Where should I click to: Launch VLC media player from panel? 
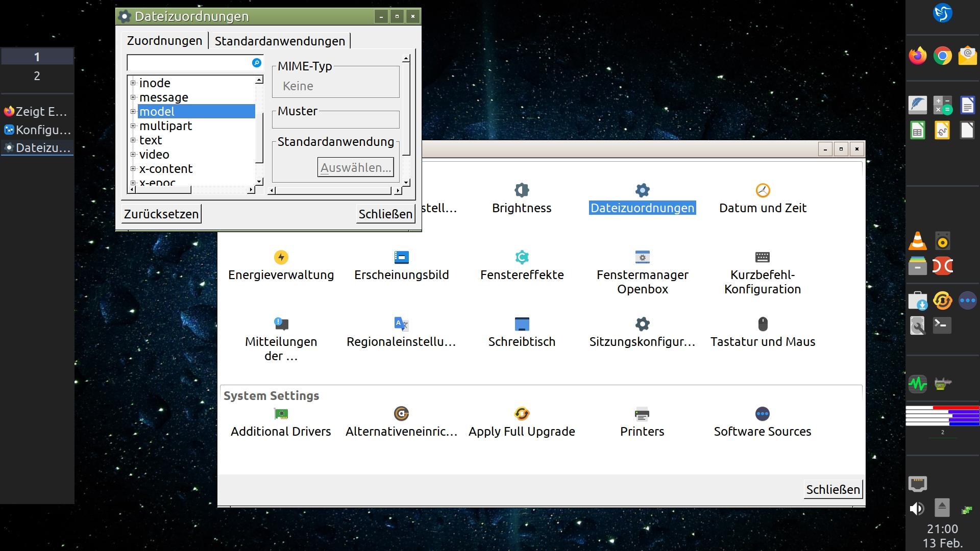click(917, 241)
